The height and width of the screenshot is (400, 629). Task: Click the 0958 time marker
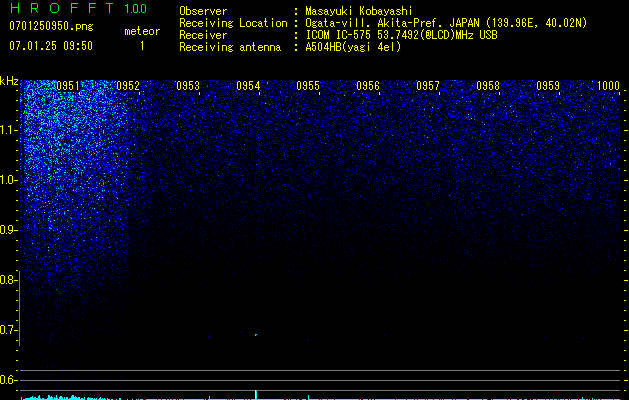[x=488, y=86]
